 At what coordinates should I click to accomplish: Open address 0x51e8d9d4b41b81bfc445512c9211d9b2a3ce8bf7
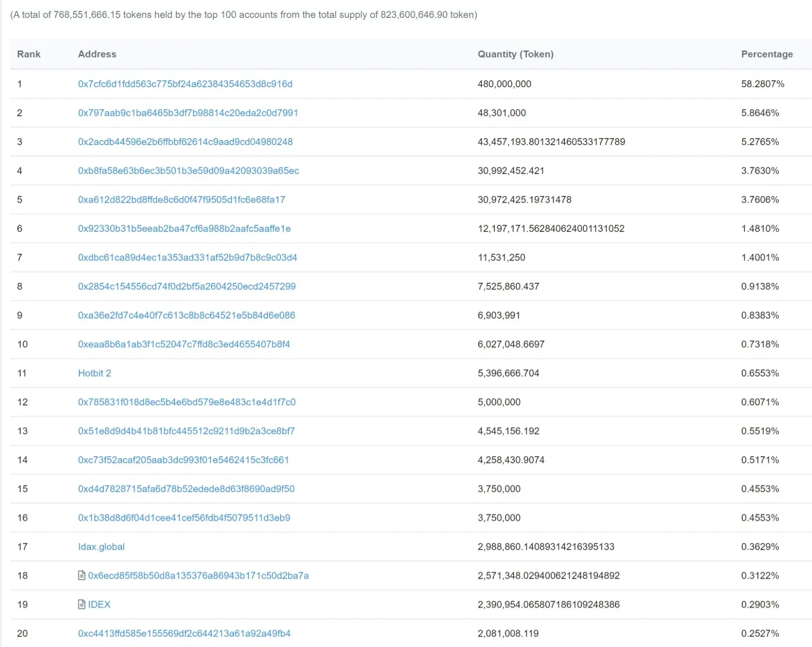click(x=186, y=431)
